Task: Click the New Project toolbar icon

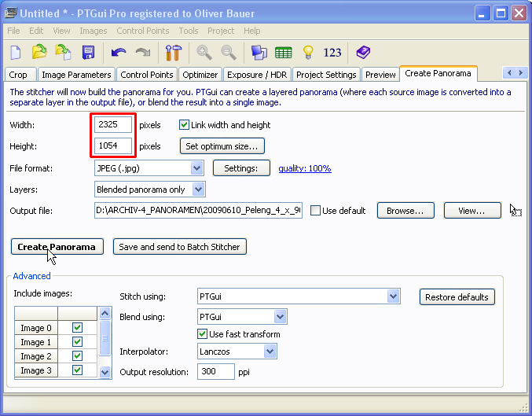Action: [16, 53]
